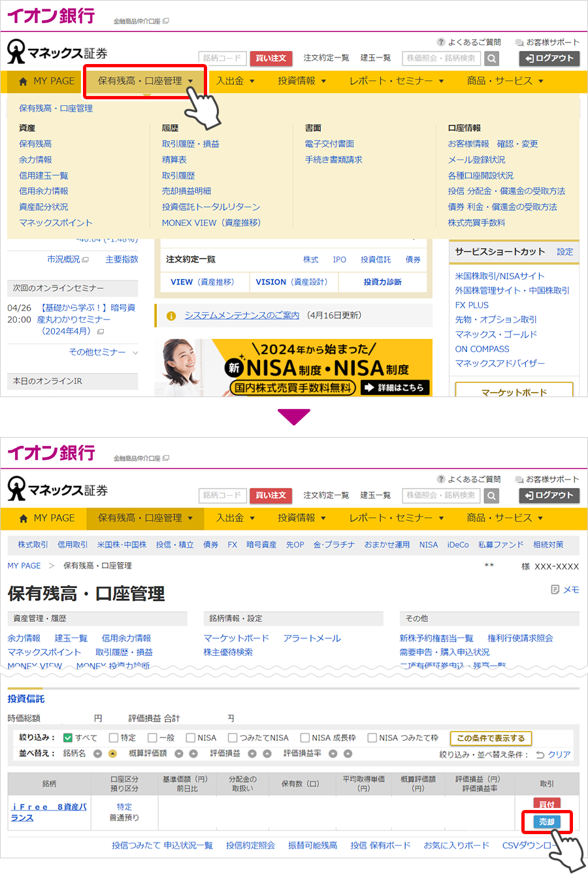This screenshot has width=588, height=874.
Task: Expand the 入出金 menu in the upper screenshot
Action: click(x=235, y=81)
